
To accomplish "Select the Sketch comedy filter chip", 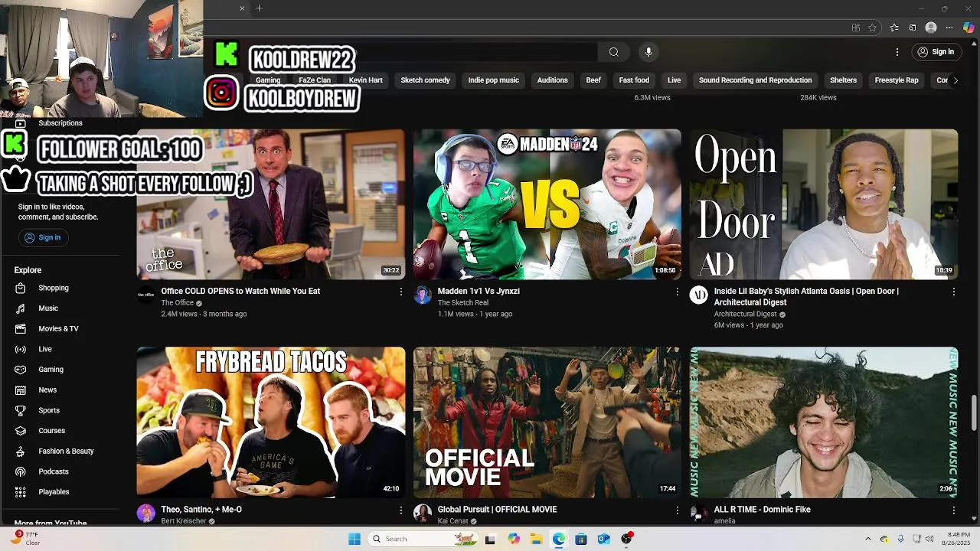I will (x=425, y=80).
